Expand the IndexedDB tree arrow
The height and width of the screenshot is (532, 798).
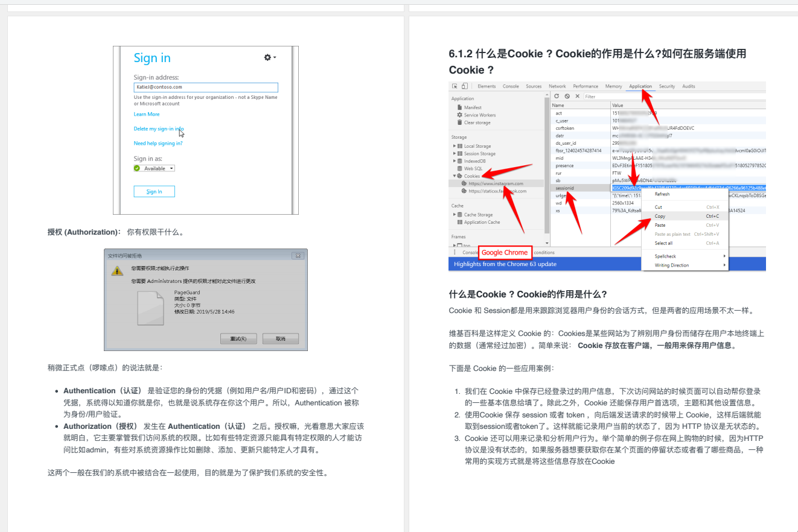(x=455, y=161)
